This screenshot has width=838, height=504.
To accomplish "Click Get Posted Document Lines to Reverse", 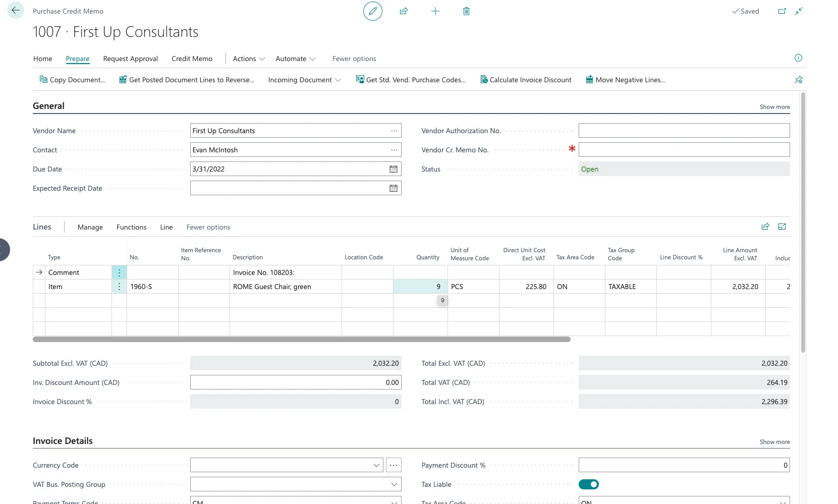I will coord(187,80).
